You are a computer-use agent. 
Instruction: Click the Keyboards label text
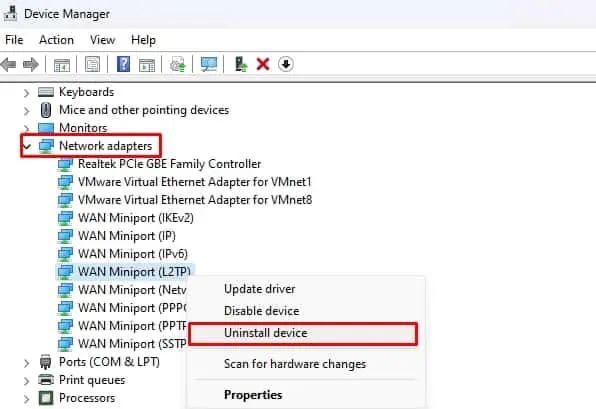(x=86, y=92)
